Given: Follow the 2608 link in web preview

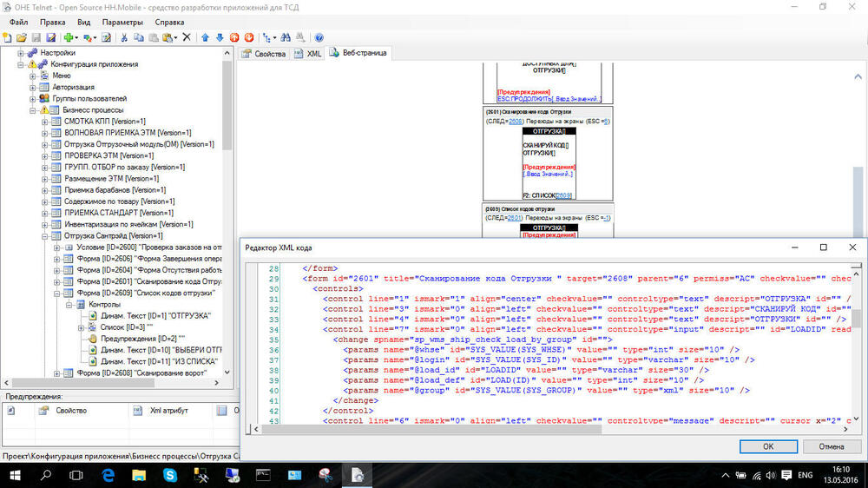Looking at the screenshot, I should pos(515,122).
